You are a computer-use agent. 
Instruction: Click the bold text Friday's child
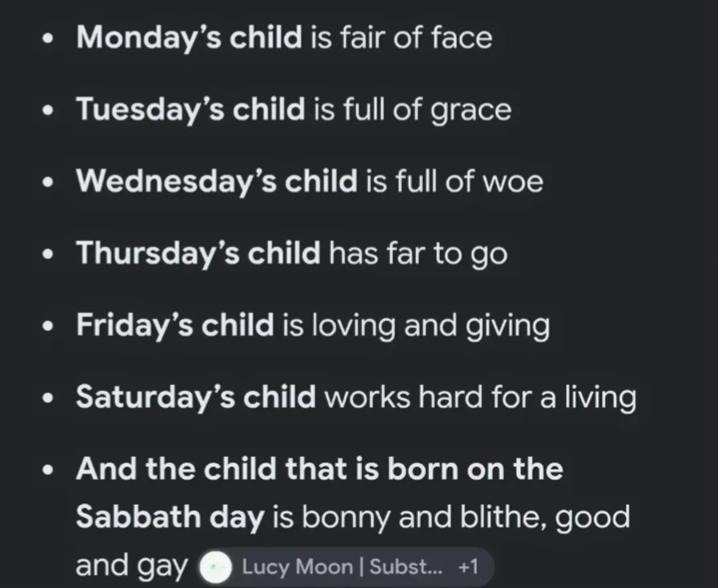175,325
